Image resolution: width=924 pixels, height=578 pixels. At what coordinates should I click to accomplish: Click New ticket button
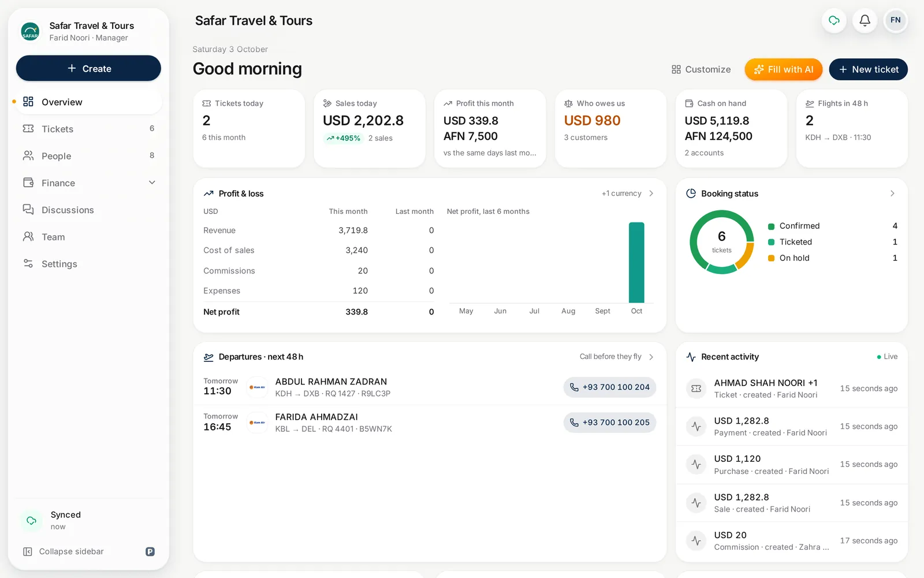(869, 69)
